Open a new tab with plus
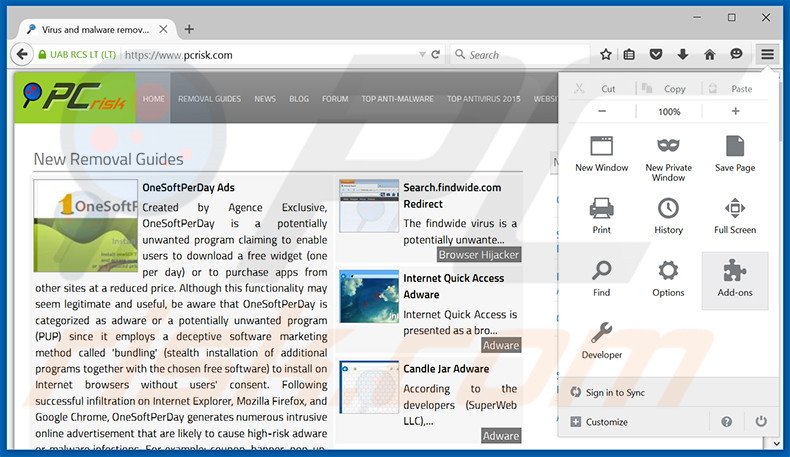This screenshot has height=457, width=790. pyautogui.click(x=189, y=29)
